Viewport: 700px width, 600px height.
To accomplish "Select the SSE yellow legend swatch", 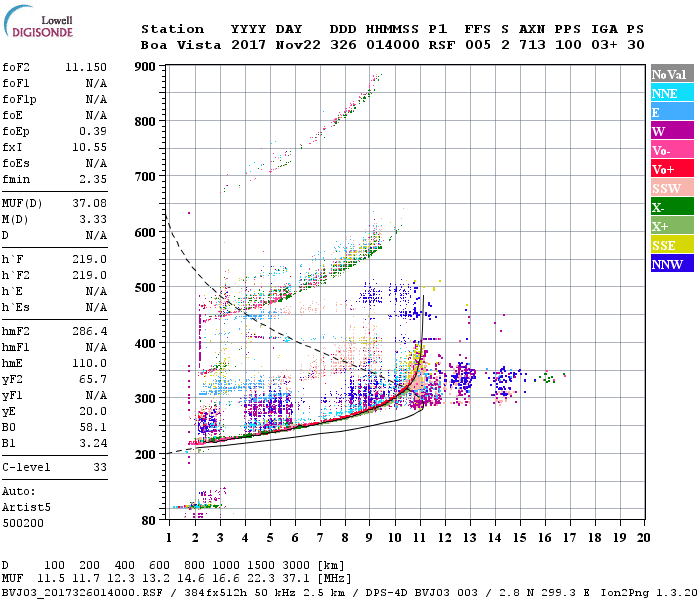I will 672,245.
